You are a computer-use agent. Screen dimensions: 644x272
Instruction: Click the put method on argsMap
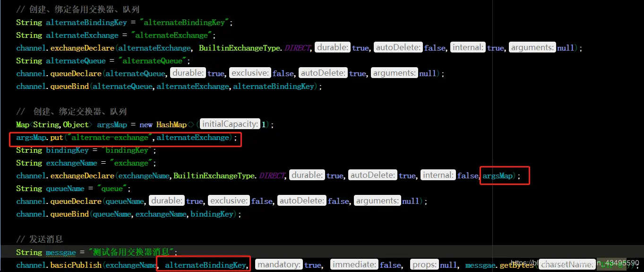tap(56, 137)
